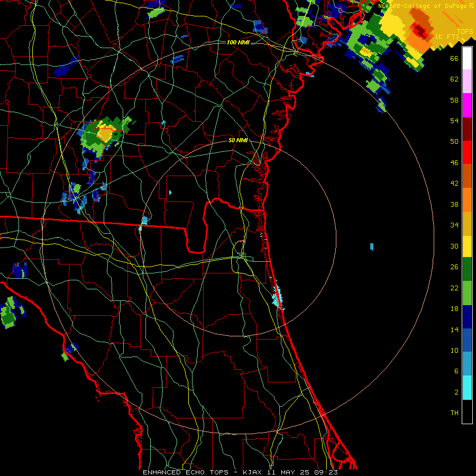The height and width of the screenshot is (476, 476).
Task: Click the dark orange legend swatch
Action: pyautogui.click(x=467, y=176)
